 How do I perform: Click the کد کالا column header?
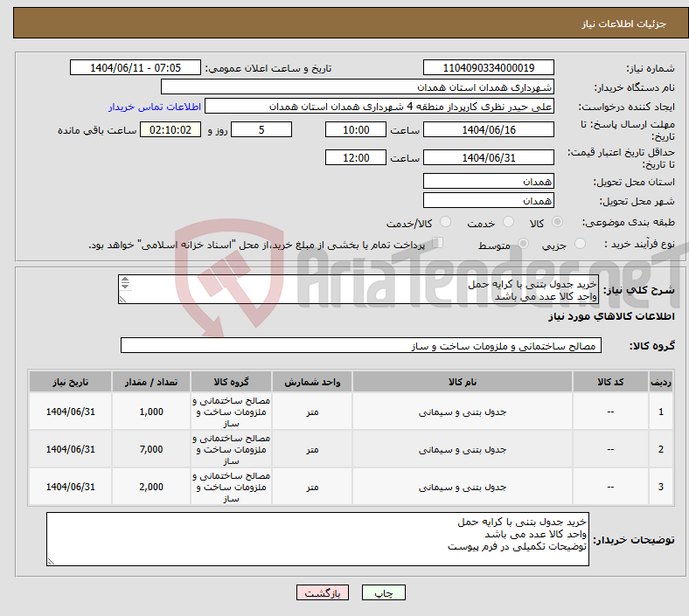[610, 382]
